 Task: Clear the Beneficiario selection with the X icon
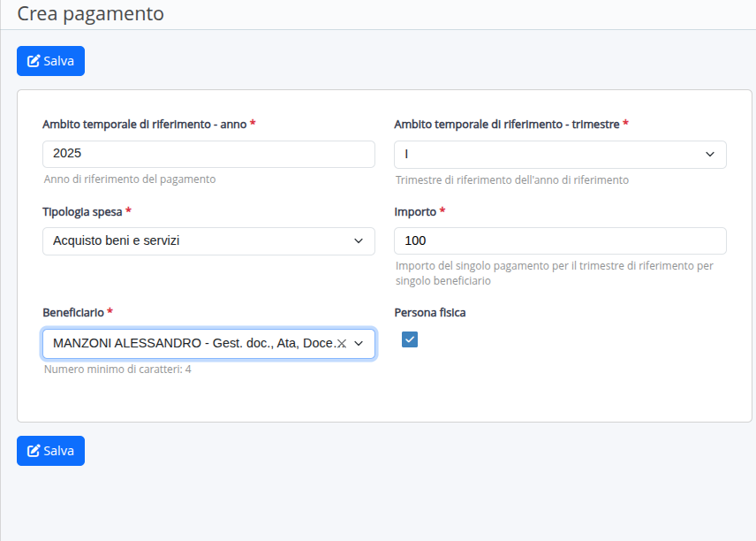[x=342, y=344]
